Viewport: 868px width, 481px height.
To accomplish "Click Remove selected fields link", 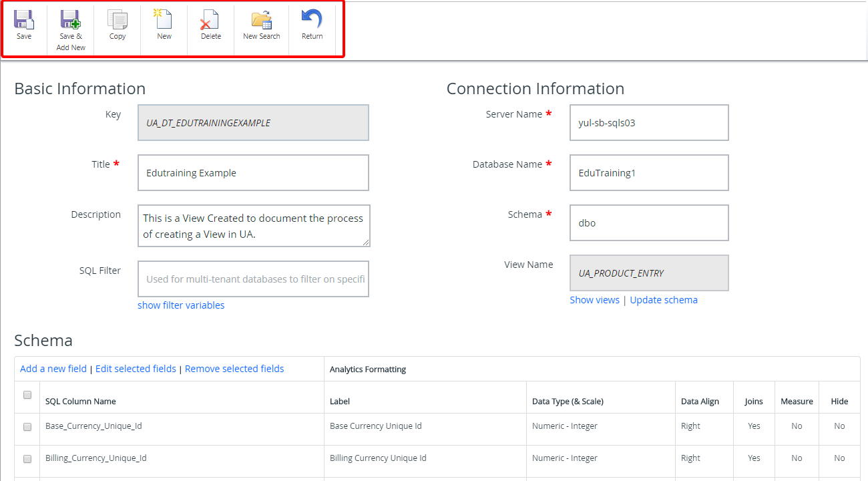I will pyautogui.click(x=234, y=369).
